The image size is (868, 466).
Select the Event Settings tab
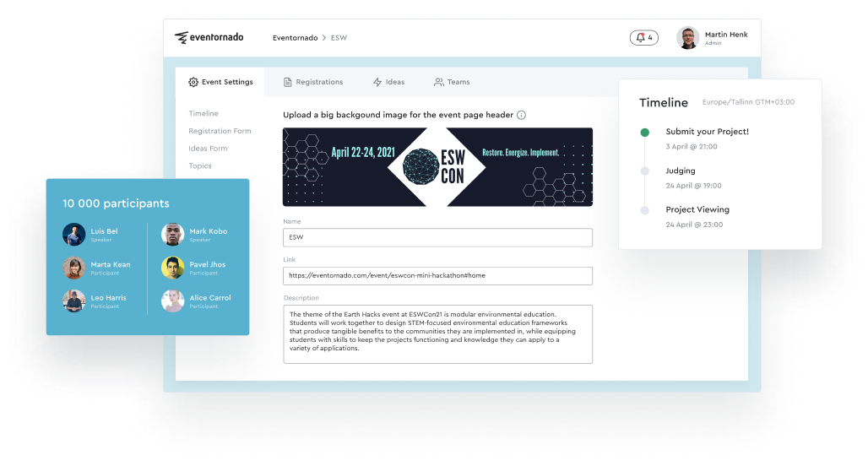(x=220, y=82)
